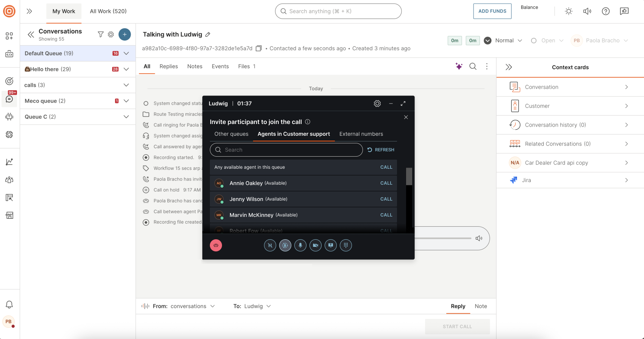Open call widget settings gear
The height and width of the screenshot is (339, 644).
(377, 104)
